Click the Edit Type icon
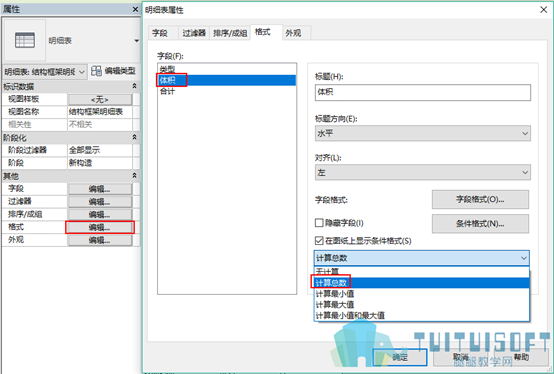Viewport: 554px width, 374px height. pos(96,71)
